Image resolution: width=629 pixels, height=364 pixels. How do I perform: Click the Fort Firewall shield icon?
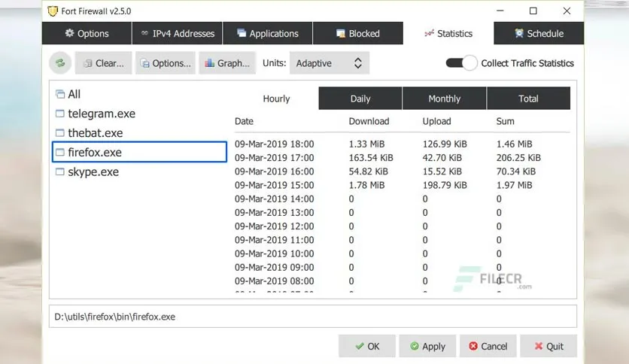(x=53, y=11)
